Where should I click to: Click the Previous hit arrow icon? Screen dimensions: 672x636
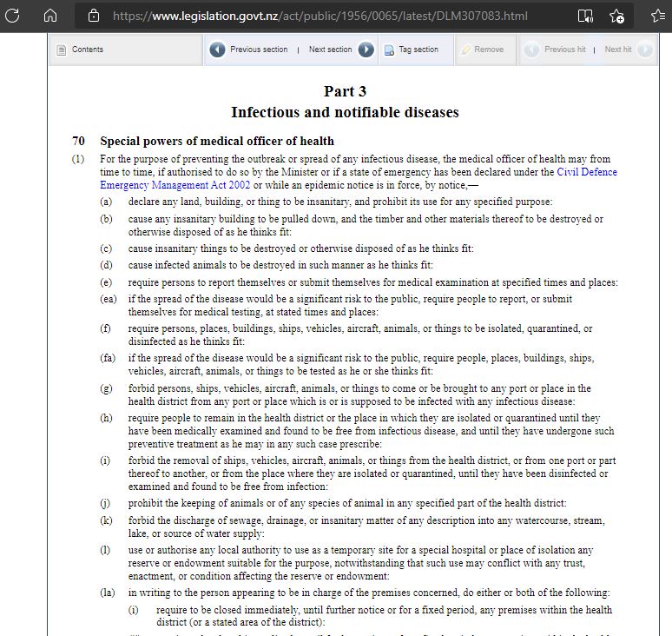point(531,50)
